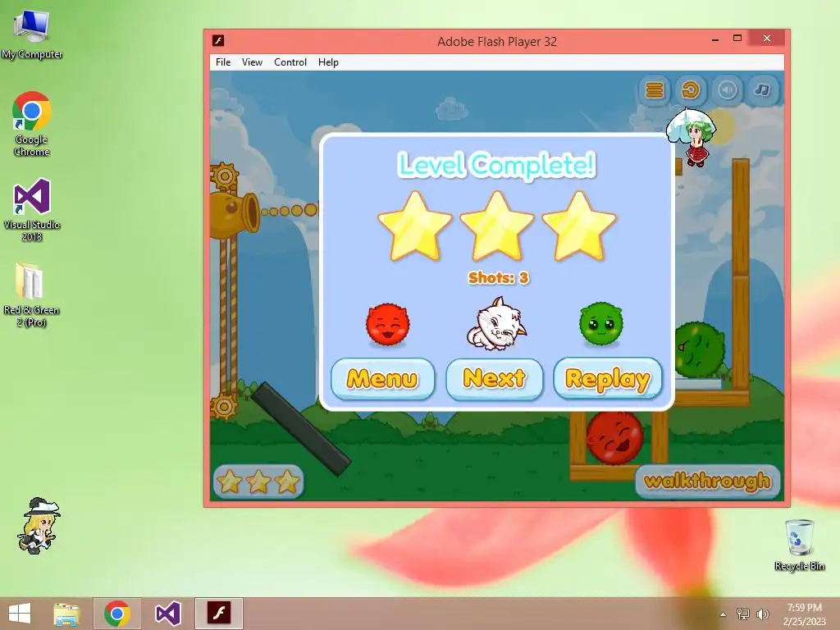Viewport: 840px width, 630px height.
Task: Open the File menu
Action: (x=223, y=62)
